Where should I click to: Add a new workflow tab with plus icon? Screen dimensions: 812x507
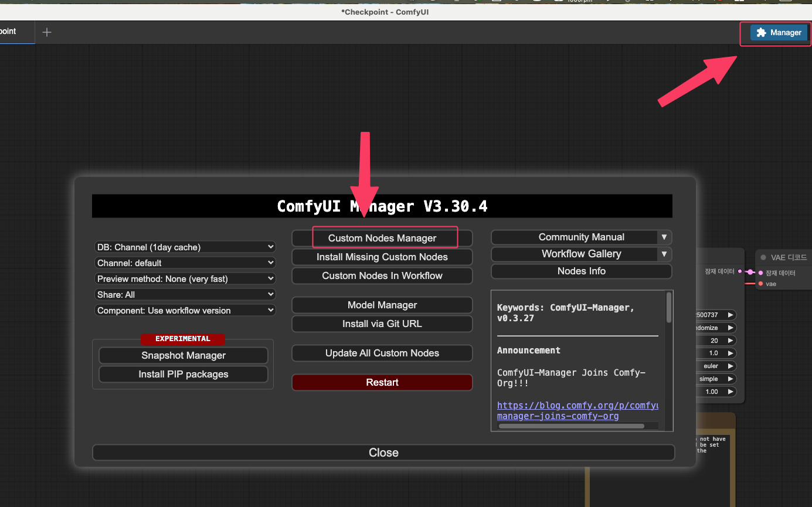point(47,32)
